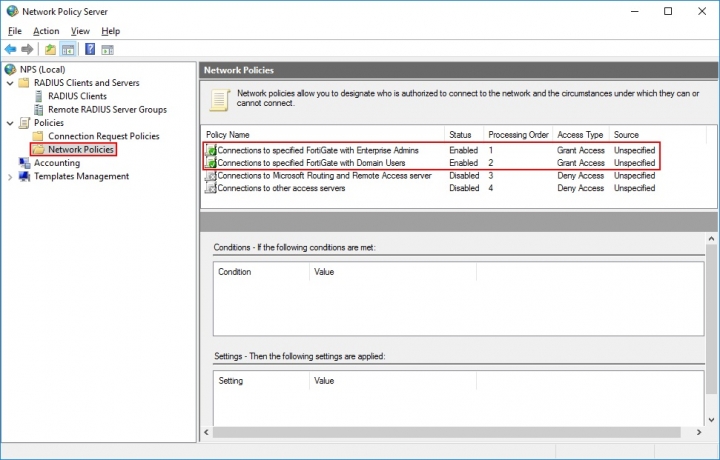Expand the Templates Management node
720x460 pixels.
[x=10, y=176]
